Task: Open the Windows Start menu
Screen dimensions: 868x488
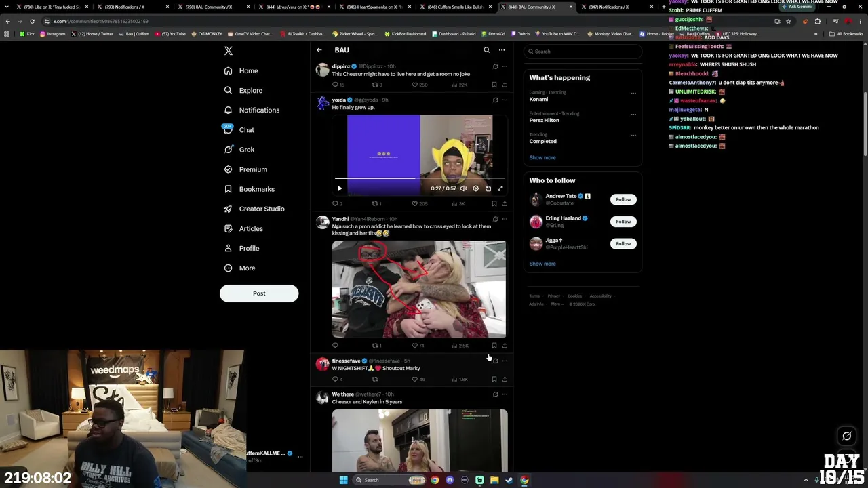Action: [344, 480]
